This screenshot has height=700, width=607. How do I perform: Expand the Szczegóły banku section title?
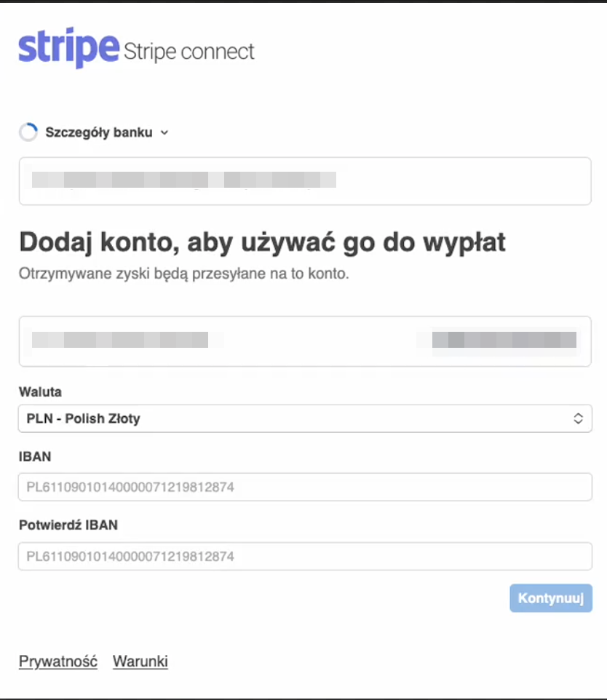(99, 132)
